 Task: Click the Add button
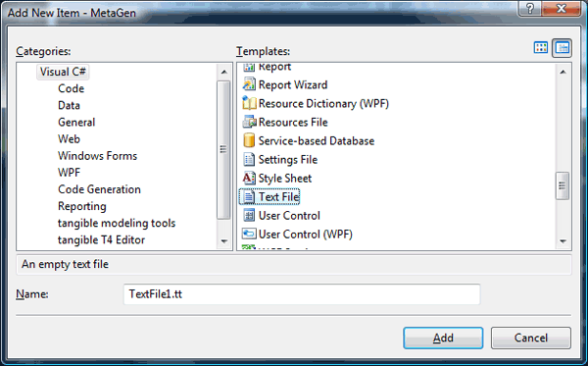coord(443,338)
